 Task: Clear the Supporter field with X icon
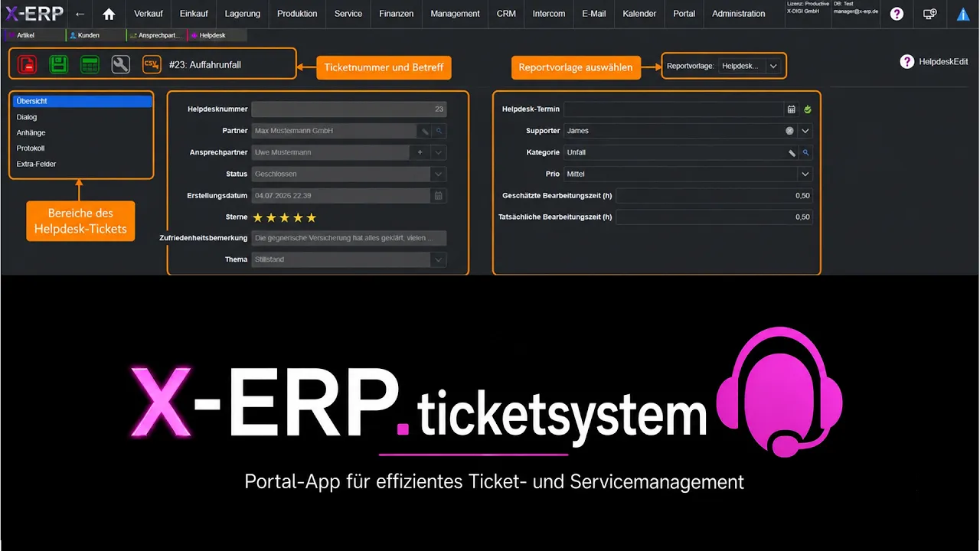point(789,131)
